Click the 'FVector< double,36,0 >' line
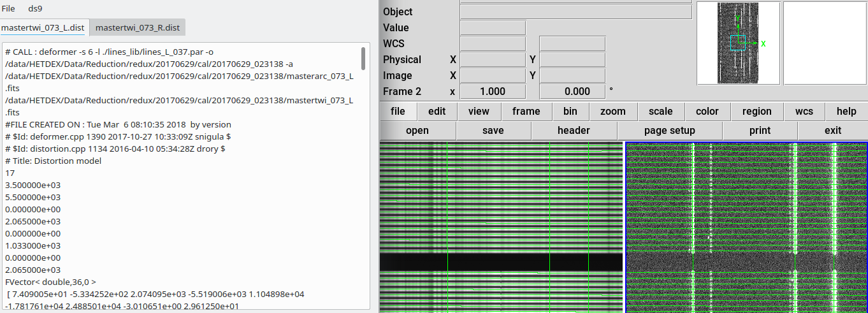The width and height of the screenshot is (868, 313). point(50,282)
